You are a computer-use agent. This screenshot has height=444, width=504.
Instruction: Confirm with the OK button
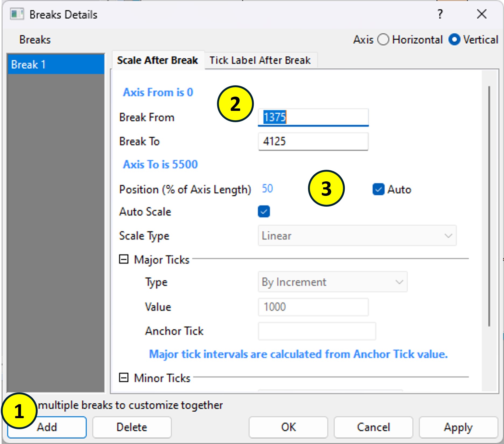(x=288, y=427)
